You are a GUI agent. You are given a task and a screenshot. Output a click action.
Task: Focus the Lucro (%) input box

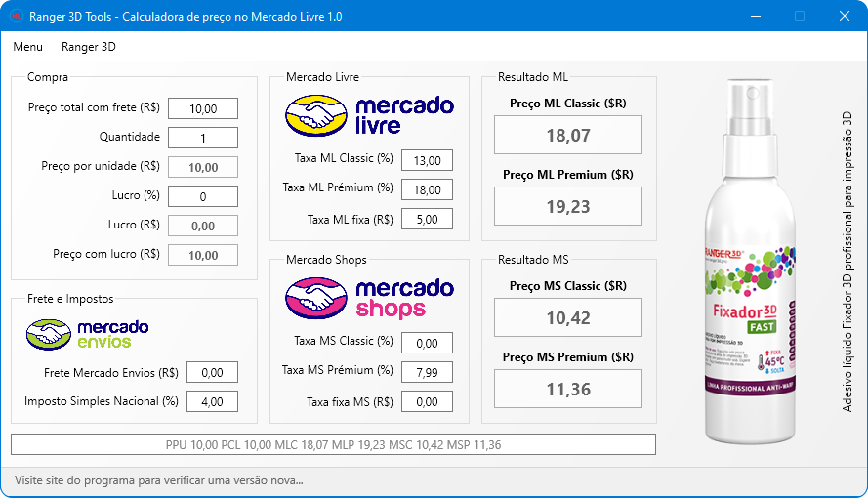pyautogui.click(x=203, y=196)
